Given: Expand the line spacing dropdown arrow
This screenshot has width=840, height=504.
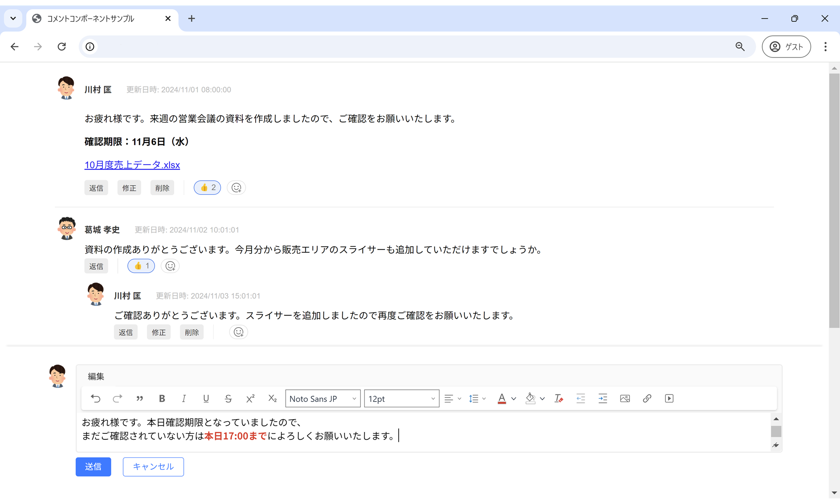Looking at the screenshot, I should pyautogui.click(x=484, y=399).
